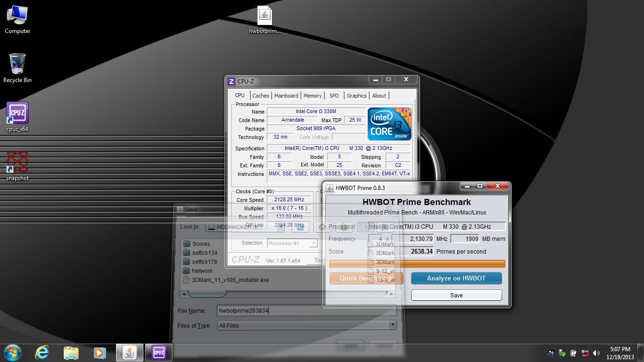Click the File Name input field

(306, 311)
